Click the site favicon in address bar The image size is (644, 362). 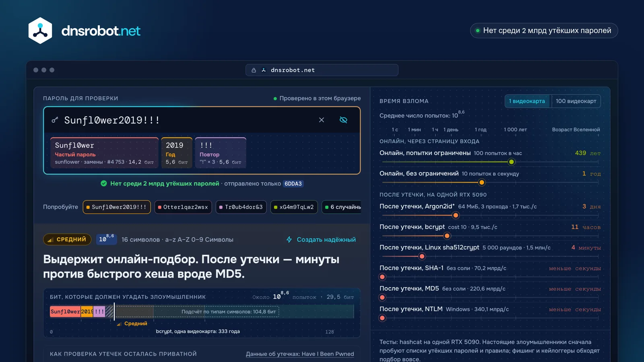[x=264, y=70]
